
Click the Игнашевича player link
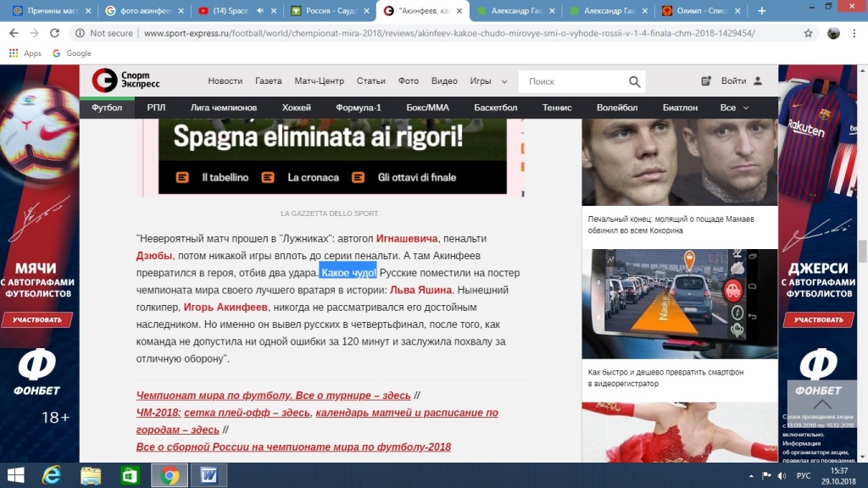[407, 238]
